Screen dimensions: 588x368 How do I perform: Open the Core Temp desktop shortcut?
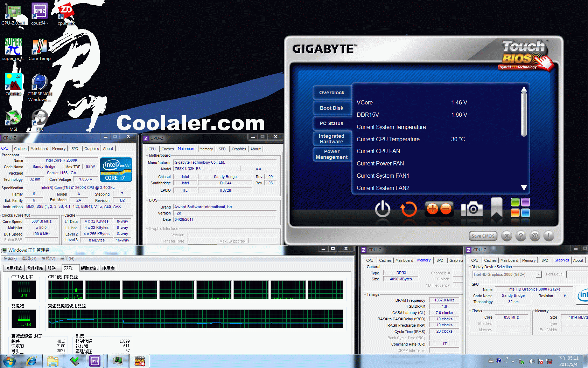coord(40,49)
